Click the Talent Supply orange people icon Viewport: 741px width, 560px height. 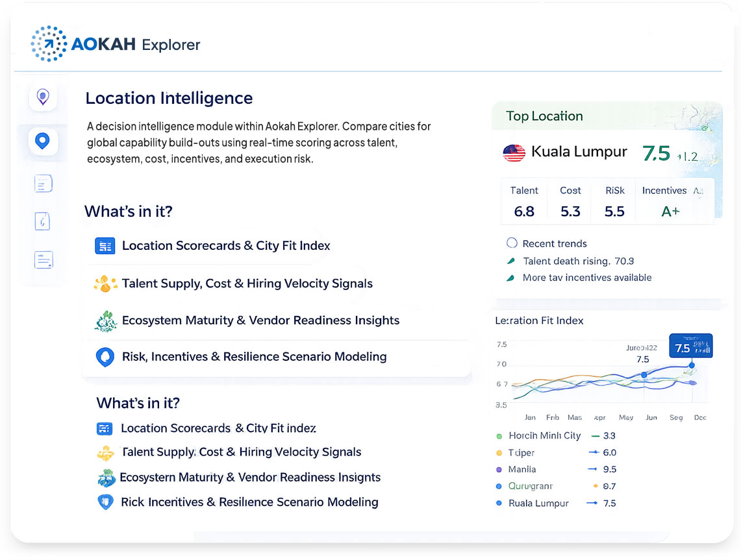[x=105, y=284]
